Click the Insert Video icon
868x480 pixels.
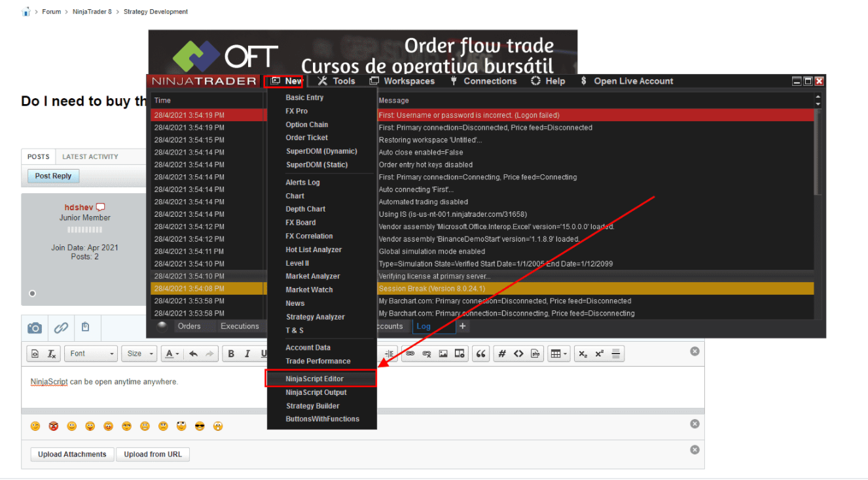coord(460,354)
